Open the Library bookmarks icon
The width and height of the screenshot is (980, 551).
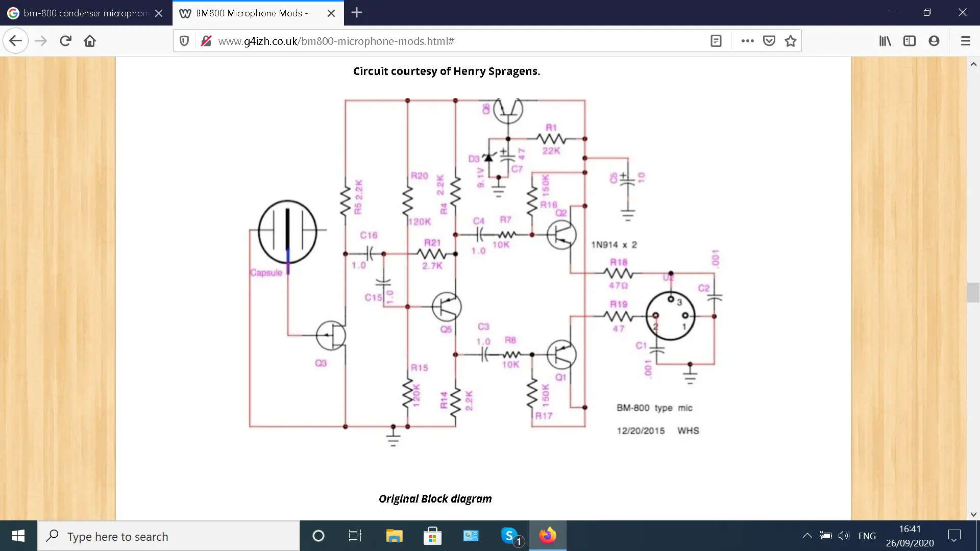[885, 41]
